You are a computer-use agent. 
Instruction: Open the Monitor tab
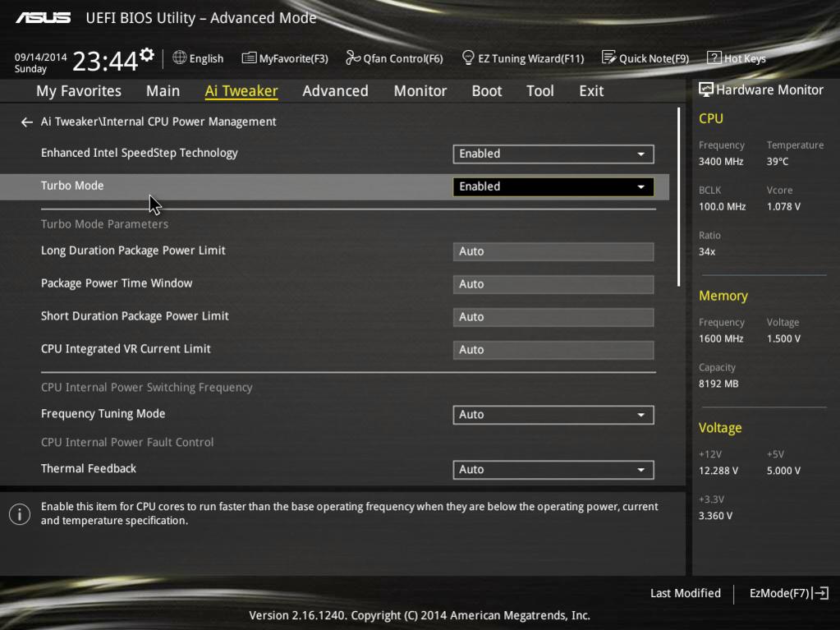pos(420,91)
